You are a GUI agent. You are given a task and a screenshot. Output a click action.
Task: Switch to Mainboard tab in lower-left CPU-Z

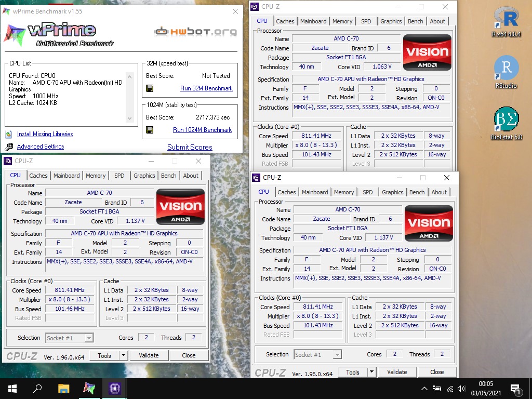[66, 176]
